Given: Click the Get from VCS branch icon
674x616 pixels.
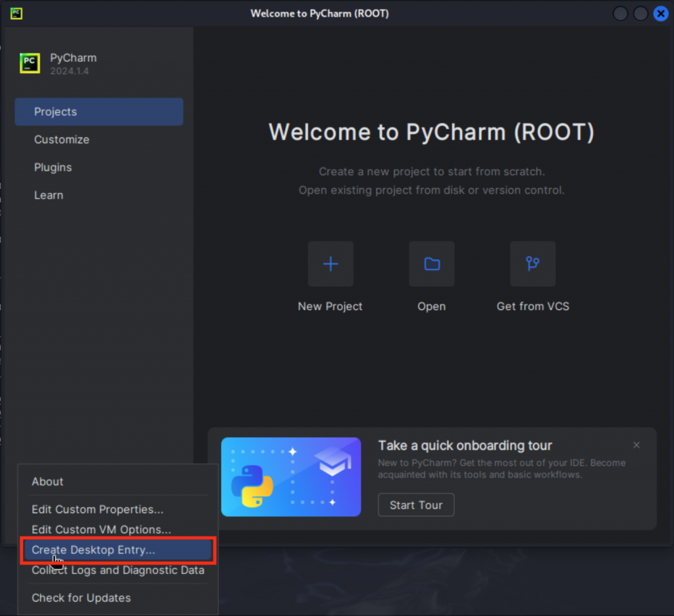Looking at the screenshot, I should click(532, 263).
